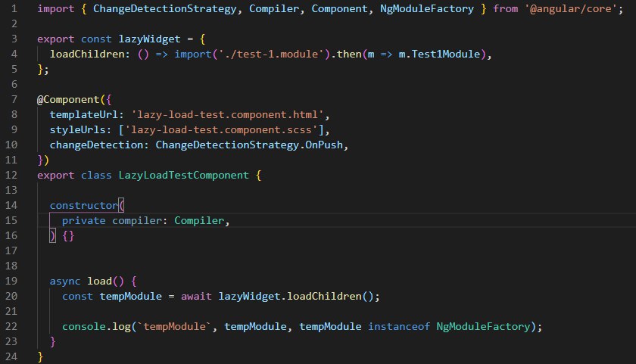Click NgModuleFactory in the import statement
The height and width of the screenshot is (364, 636).
[427, 8]
